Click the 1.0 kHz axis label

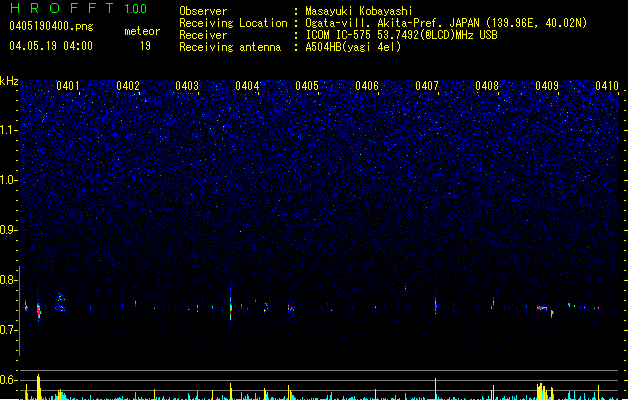pyautogui.click(x=9, y=180)
